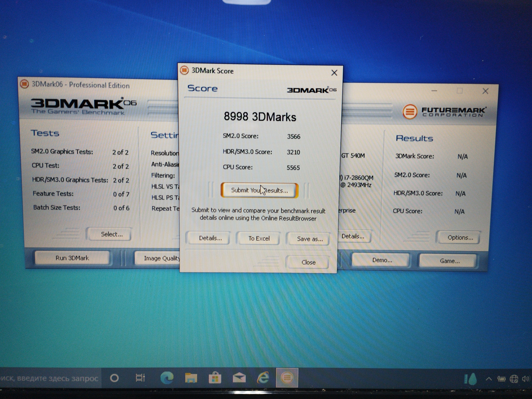This screenshot has width=532, height=399.
Task: Click 3DMark Score N/A in Results
Action: tap(462, 157)
